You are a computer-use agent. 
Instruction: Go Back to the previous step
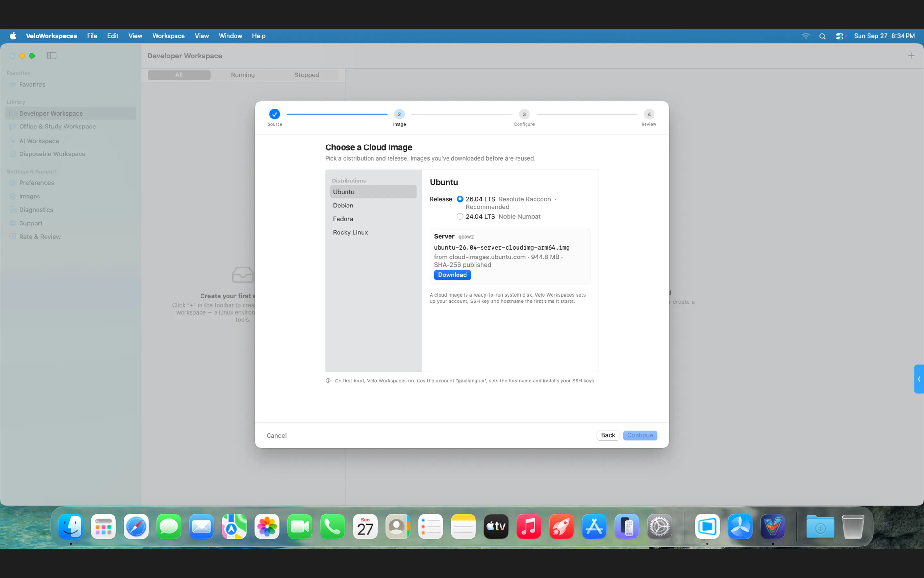pyautogui.click(x=608, y=435)
